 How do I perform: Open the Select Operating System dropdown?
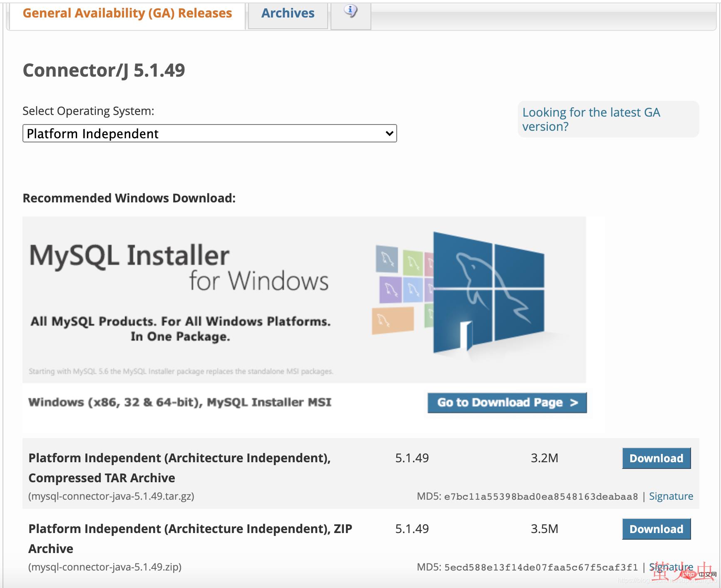tap(209, 134)
